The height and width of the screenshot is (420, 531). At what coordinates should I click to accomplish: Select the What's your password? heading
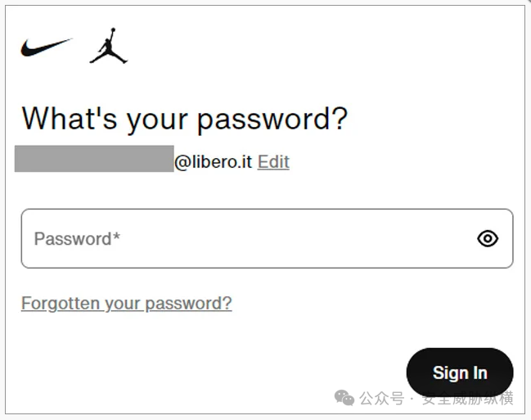[185, 119]
